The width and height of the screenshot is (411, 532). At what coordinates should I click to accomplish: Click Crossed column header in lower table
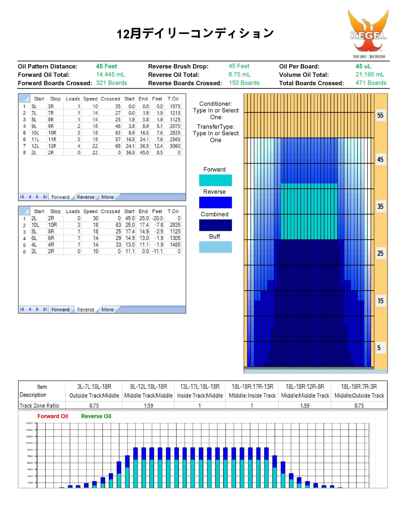point(110,211)
